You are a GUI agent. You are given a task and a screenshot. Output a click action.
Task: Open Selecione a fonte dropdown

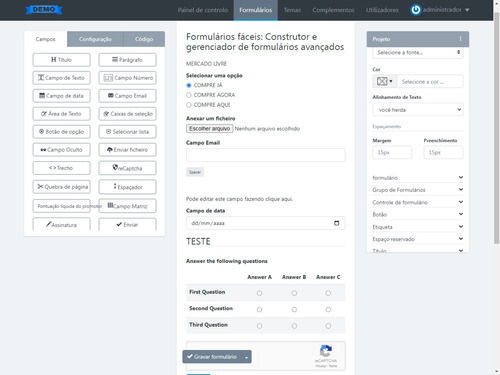(418, 53)
